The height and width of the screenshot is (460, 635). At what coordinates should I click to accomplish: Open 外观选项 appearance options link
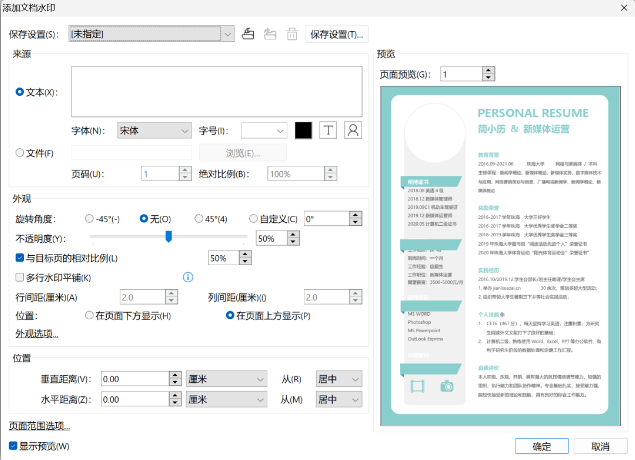(x=36, y=333)
